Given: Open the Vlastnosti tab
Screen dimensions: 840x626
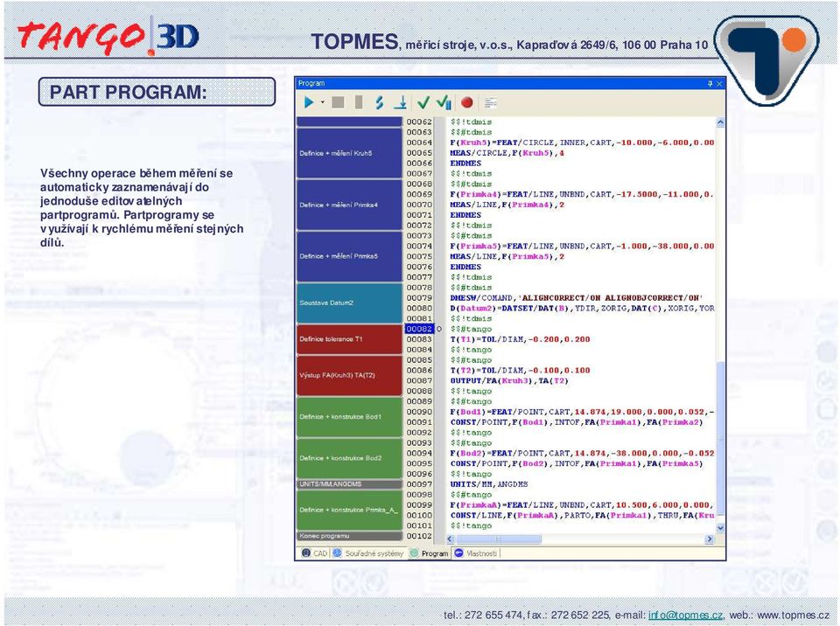Looking at the screenshot, I should click(476, 553).
